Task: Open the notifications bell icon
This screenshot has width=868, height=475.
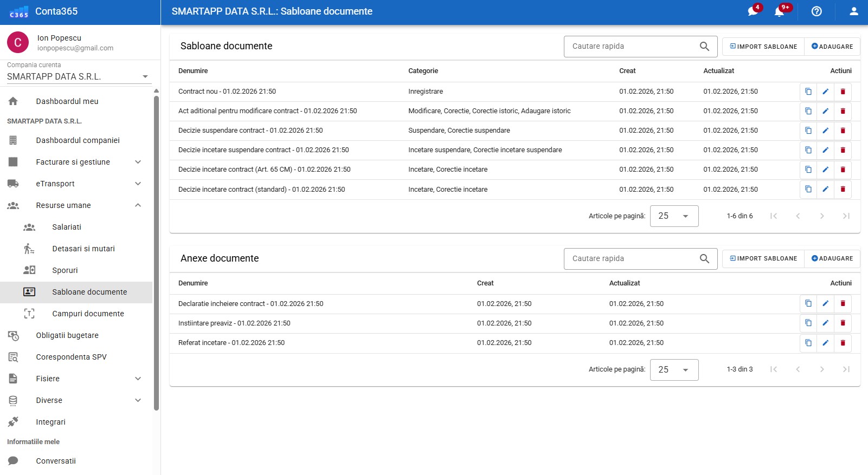Action: (779, 11)
